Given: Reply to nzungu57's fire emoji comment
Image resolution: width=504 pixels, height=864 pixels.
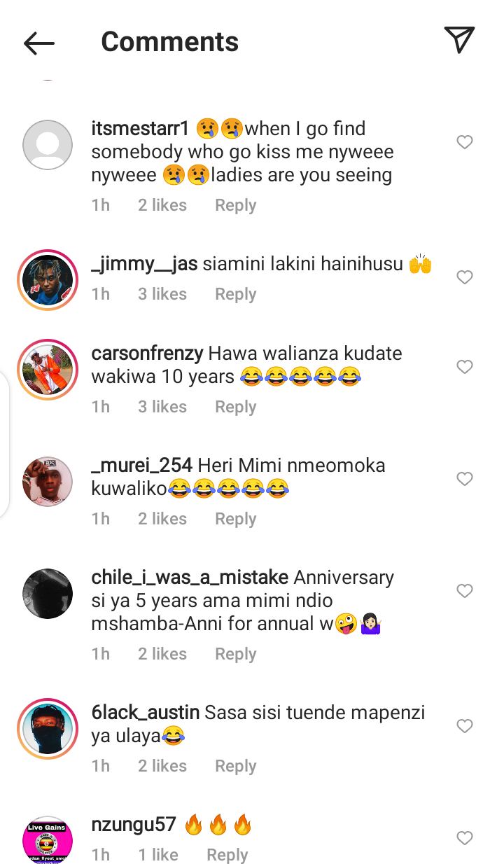Looking at the screenshot, I should (227, 855).
